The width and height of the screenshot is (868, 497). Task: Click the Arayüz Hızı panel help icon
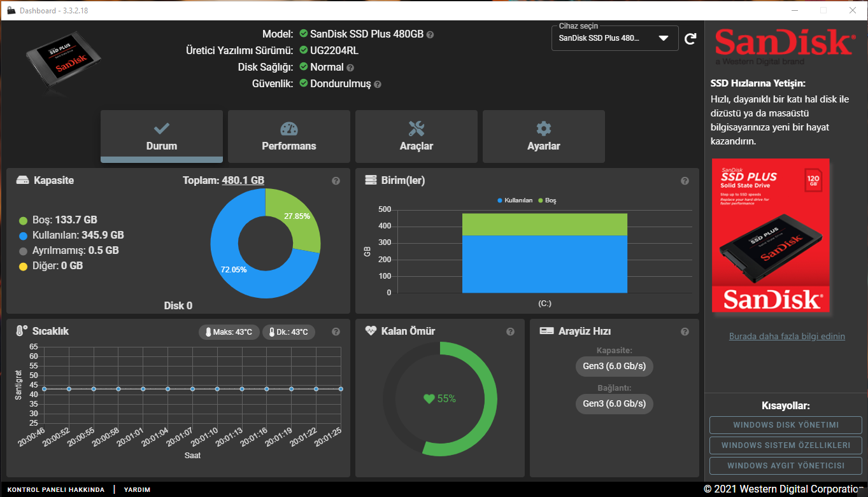[685, 332]
